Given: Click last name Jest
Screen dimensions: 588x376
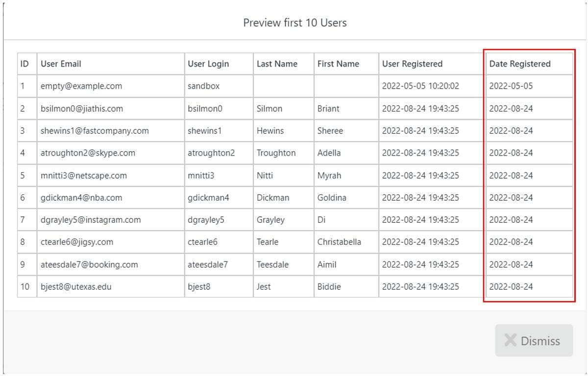Looking at the screenshot, I should point(264,286).
